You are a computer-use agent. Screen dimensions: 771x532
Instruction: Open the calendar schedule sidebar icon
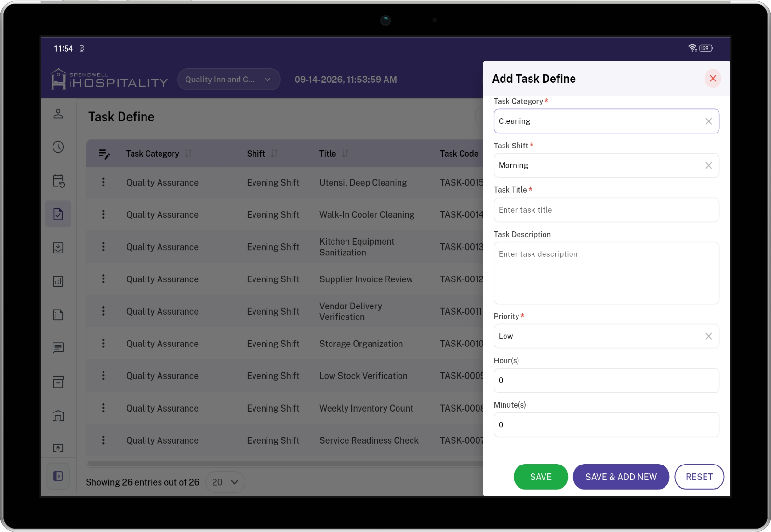click(x=58, y=181)
